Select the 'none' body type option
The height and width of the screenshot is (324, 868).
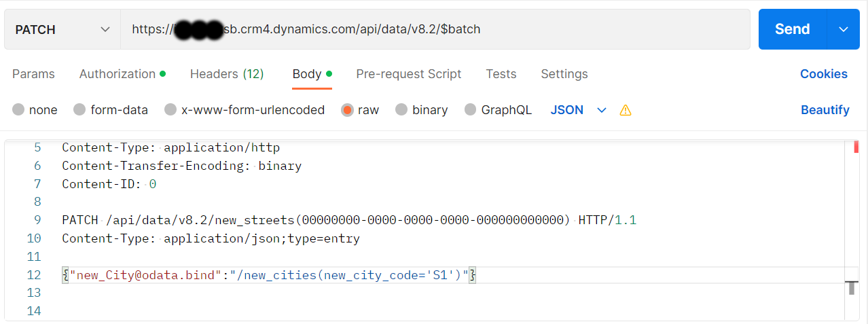pyautogui.click(x=18, y=110)
